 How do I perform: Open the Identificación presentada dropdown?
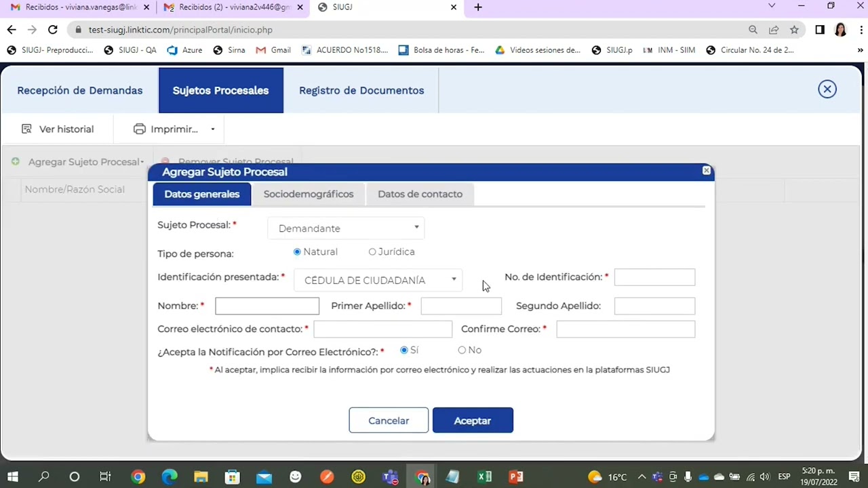[x=378, y=280]
